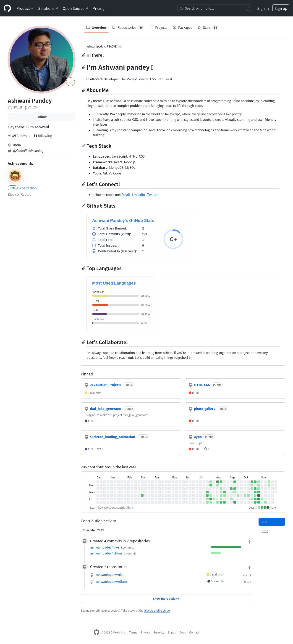Click the anchor icon next to Github Stats

click(84, 206)
